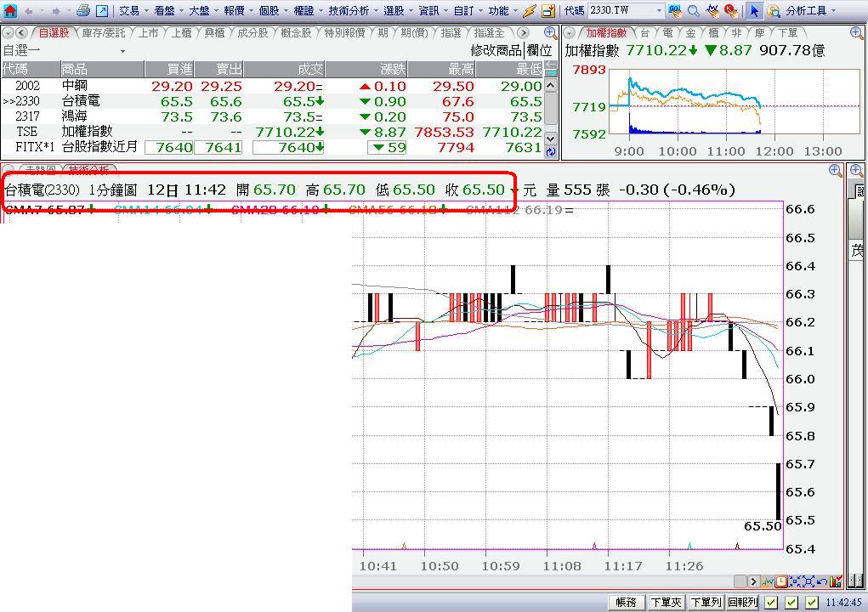Click the 修改商品 button
The height and width of the screenshot is (612, 868).
tap(496, 51)
